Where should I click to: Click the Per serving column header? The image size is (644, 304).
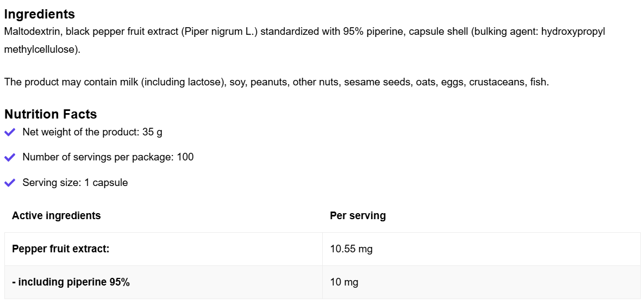point(358,215)
